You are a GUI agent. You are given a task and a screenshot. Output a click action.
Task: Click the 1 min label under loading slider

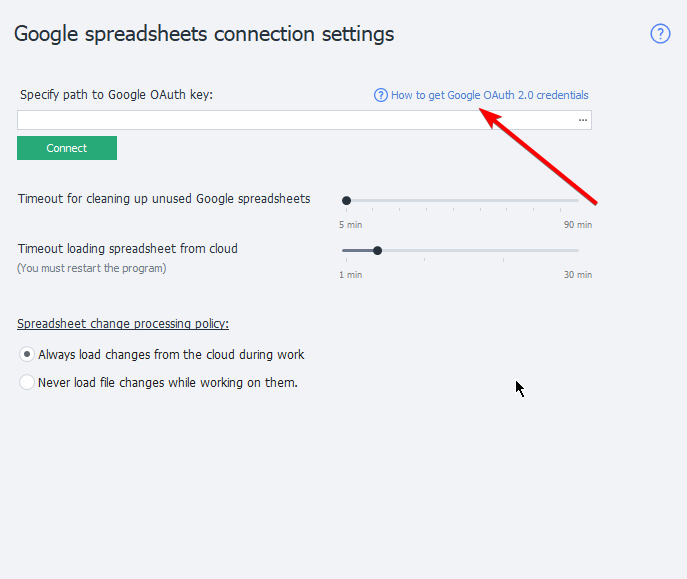350,275
